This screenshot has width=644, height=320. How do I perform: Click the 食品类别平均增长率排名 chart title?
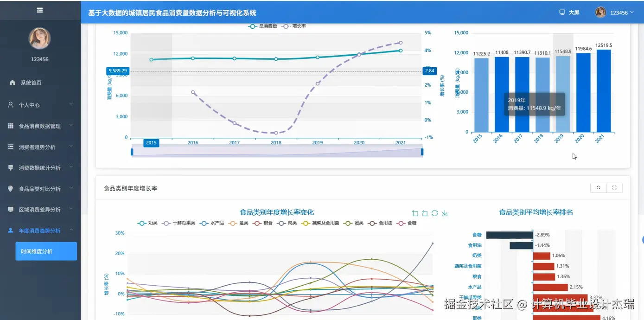(536, 212)
